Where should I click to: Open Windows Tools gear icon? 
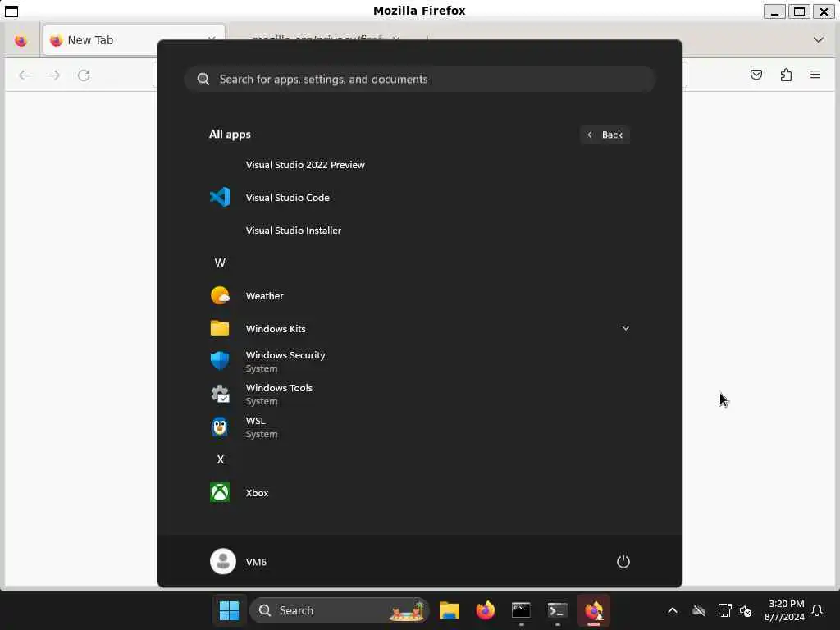(220, 394)
